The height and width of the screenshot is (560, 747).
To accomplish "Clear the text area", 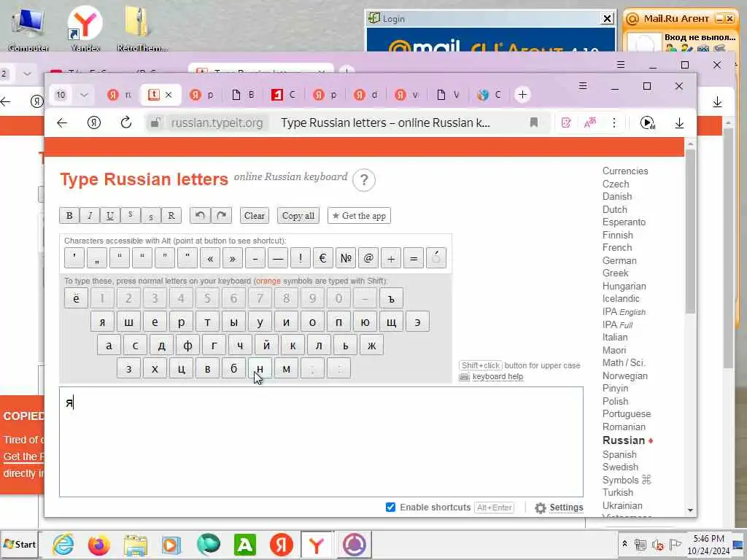I will (x=255, y=216).
